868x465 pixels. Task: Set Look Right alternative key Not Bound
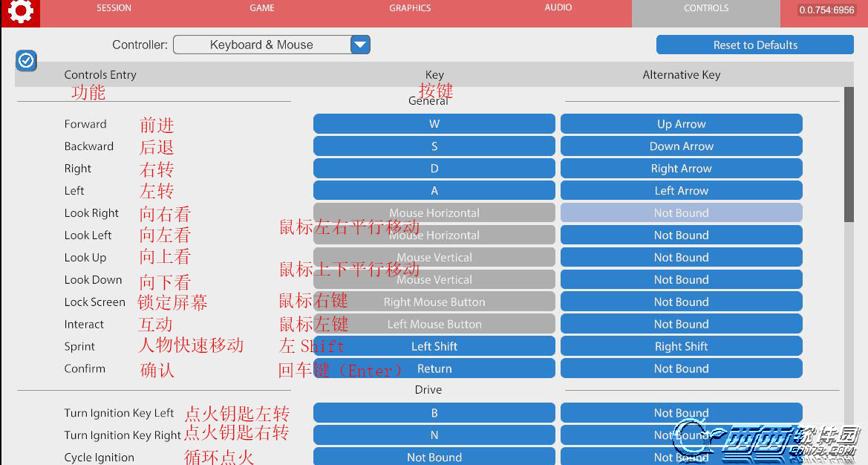682,212
